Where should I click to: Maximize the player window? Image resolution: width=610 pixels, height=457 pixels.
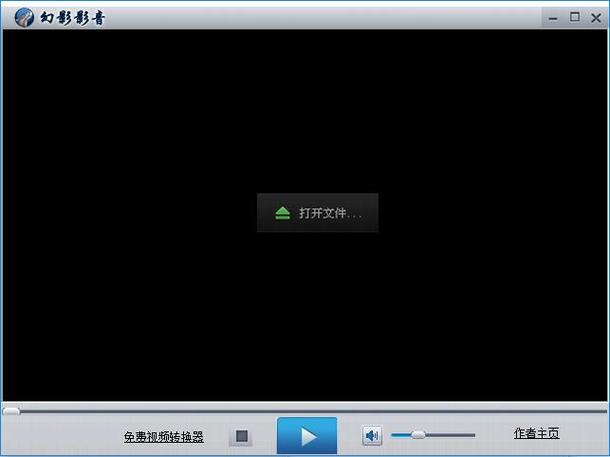point(574,16)
